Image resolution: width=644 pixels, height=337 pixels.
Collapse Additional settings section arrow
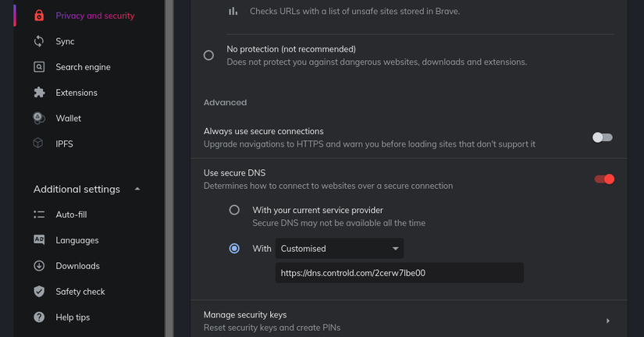tap(137, 190)
